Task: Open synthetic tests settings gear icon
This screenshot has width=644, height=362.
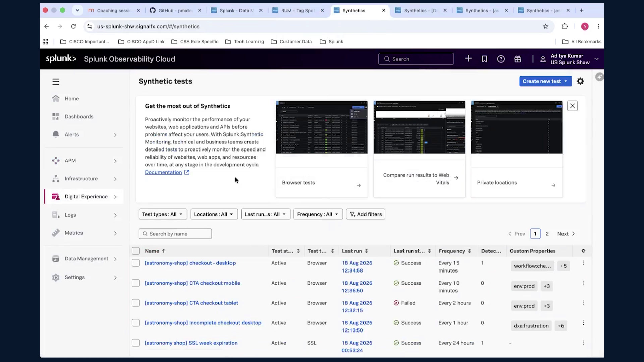Action: pos(580,81)
